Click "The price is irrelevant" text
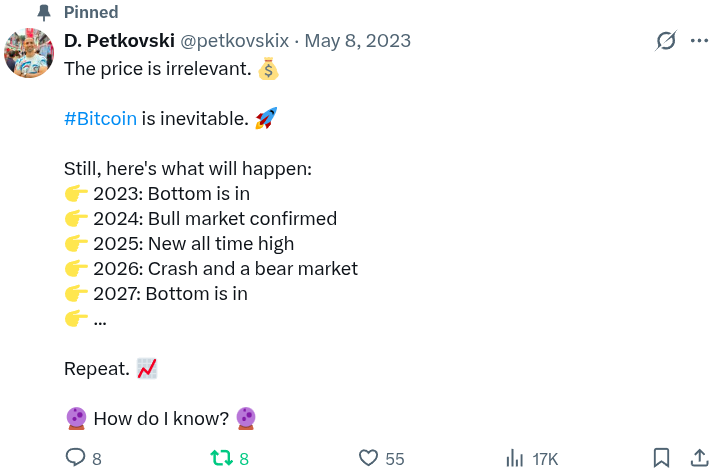The width and height of the screenshot is (717, 473). 157,69
